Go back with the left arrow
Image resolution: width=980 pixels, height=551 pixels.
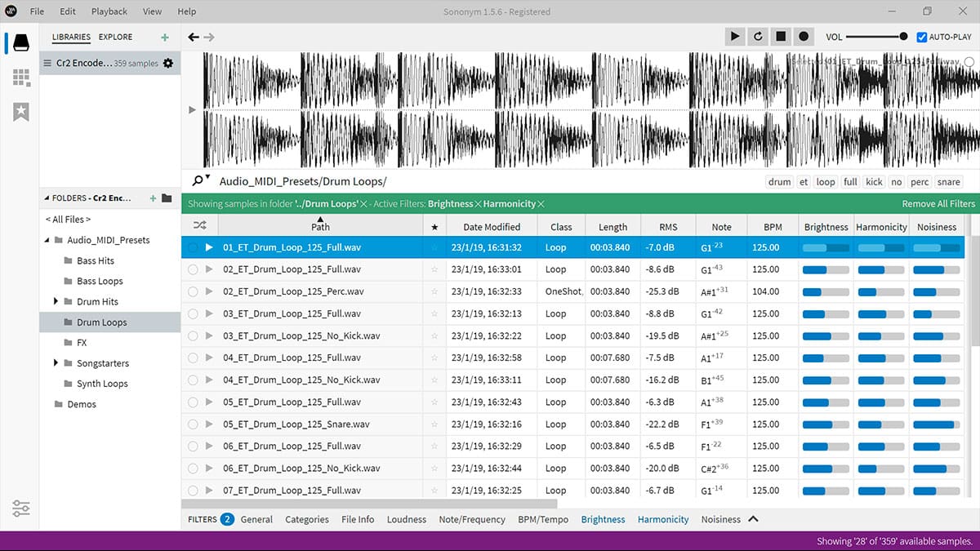[194, 37]
